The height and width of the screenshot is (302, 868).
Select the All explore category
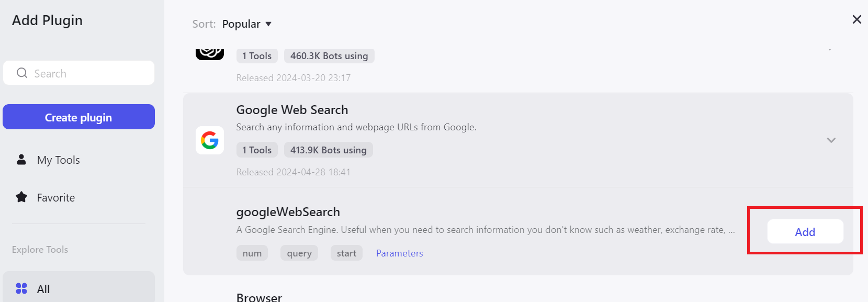43,289
